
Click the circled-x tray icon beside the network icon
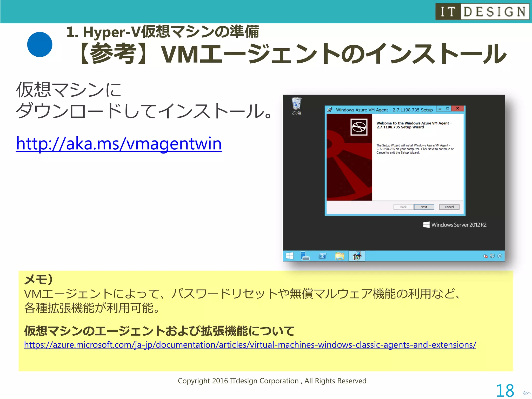click(500, 256)
